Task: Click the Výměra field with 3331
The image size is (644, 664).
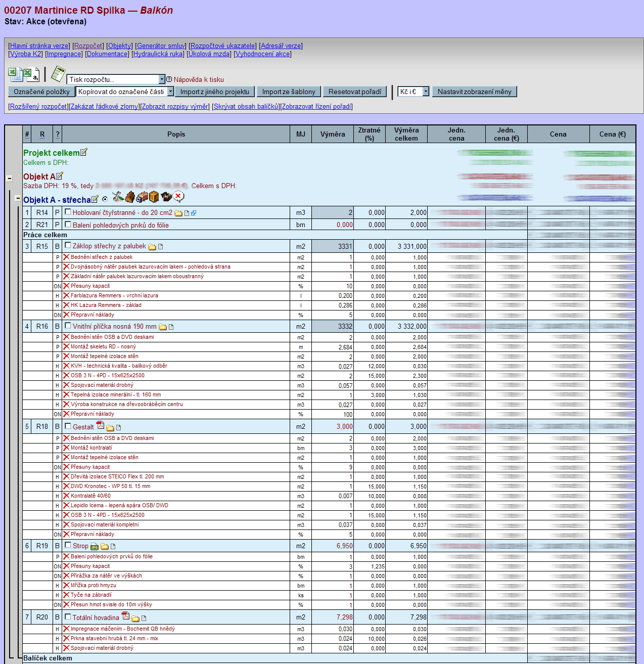Action: pyautogui.click(x=333, y=246)
